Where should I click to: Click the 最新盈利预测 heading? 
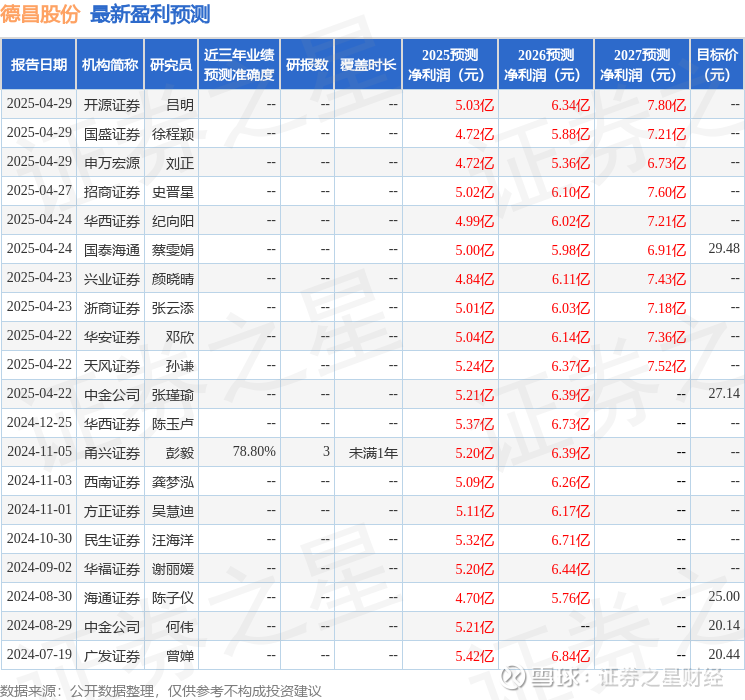coord(150,14)
